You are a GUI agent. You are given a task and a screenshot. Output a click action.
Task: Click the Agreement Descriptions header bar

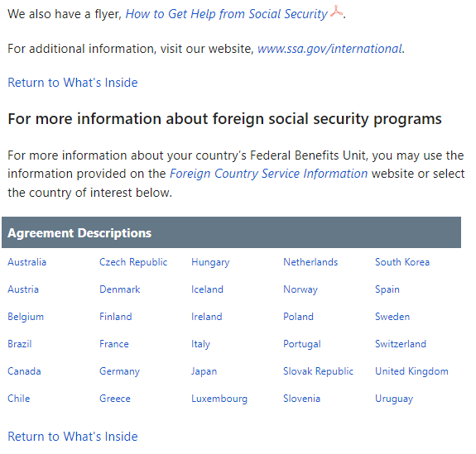231,232
